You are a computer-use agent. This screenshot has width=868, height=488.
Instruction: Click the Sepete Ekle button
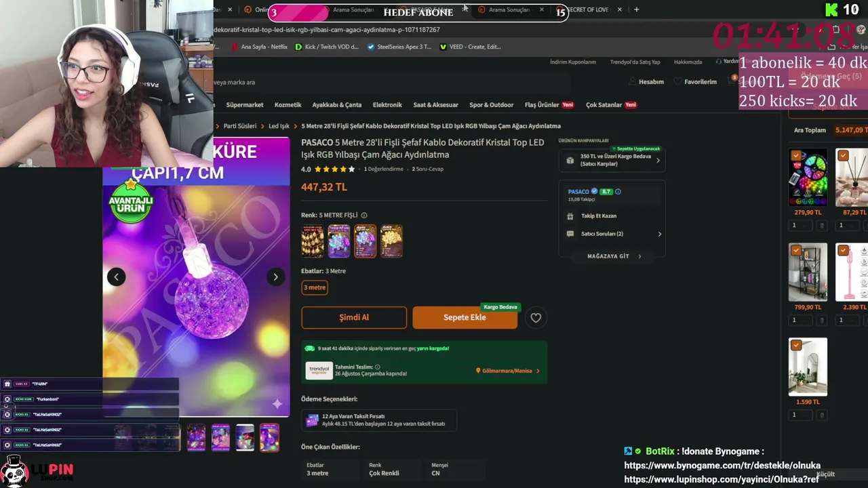[465, 317]
